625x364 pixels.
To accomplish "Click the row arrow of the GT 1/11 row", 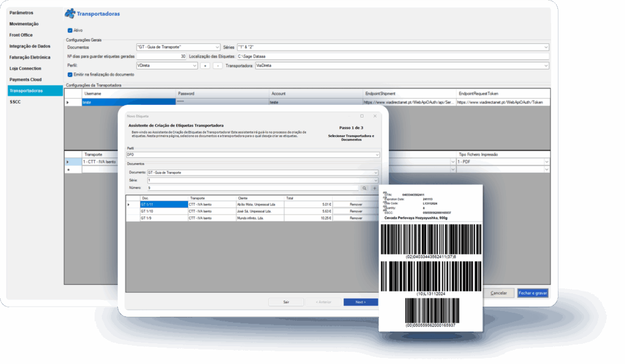I will 128,205.
